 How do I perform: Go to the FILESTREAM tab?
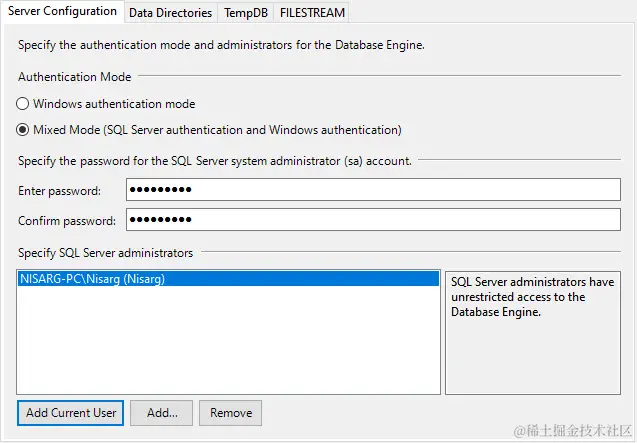point(310,13)
